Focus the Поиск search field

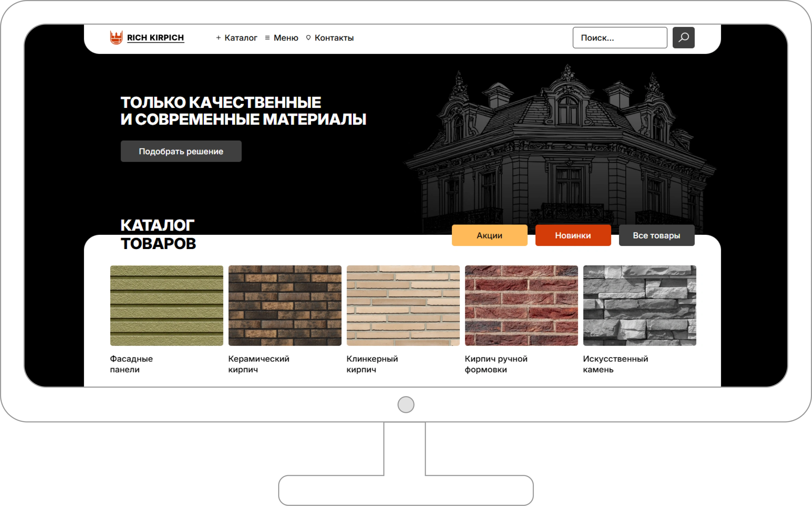(620, 38)
